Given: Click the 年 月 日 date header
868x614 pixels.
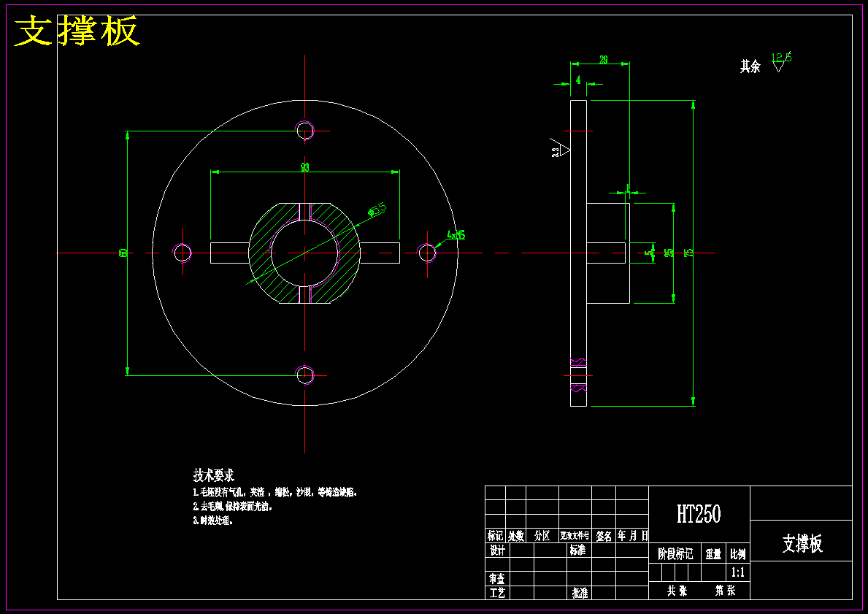Looking at the screenshot, I should pos(633,535).
